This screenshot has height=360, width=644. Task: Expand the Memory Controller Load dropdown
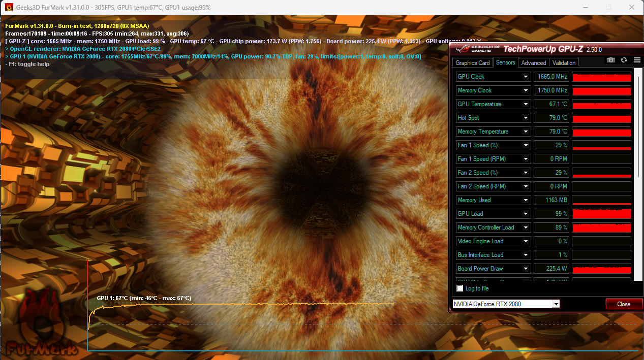point(526,227)
